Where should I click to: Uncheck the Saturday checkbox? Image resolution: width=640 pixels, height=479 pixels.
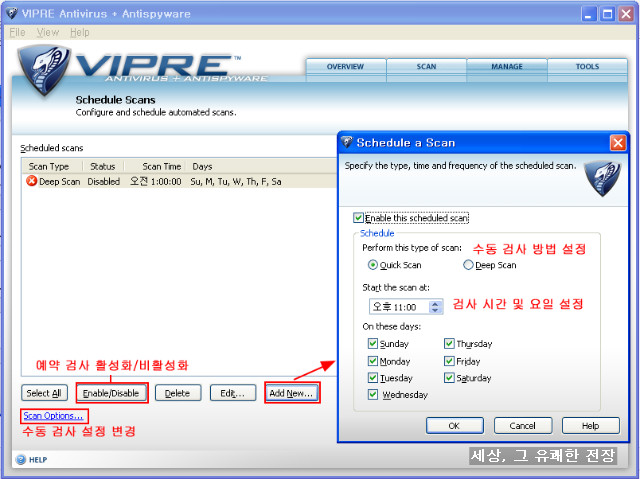[449, 377]
